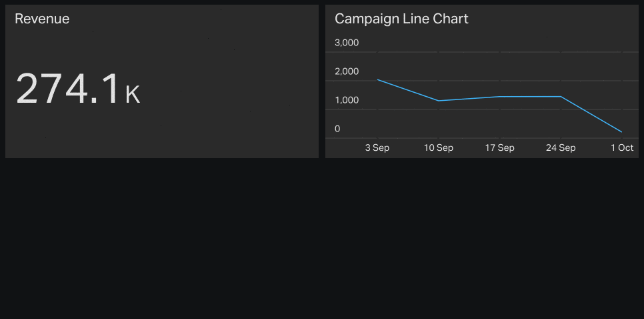Select the 17 Sep x-axis label
644x319 pixels.
click(x=499, y=148)
